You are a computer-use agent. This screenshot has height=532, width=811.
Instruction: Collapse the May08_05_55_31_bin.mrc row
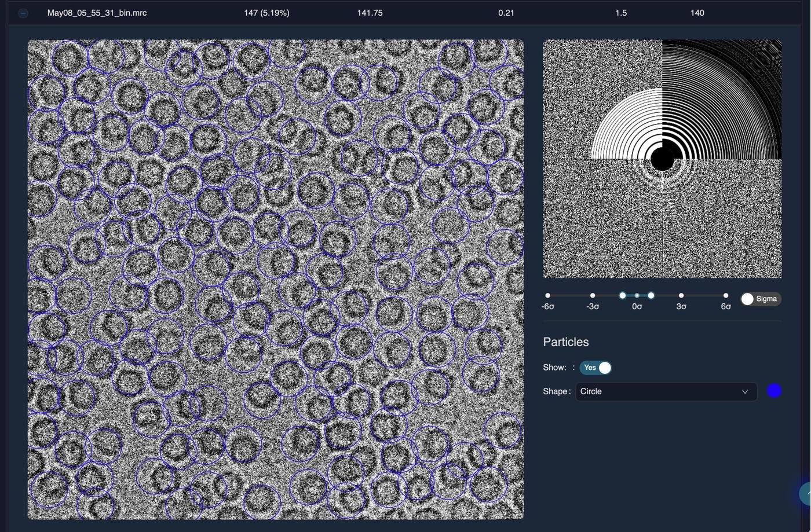coord(23,13)
